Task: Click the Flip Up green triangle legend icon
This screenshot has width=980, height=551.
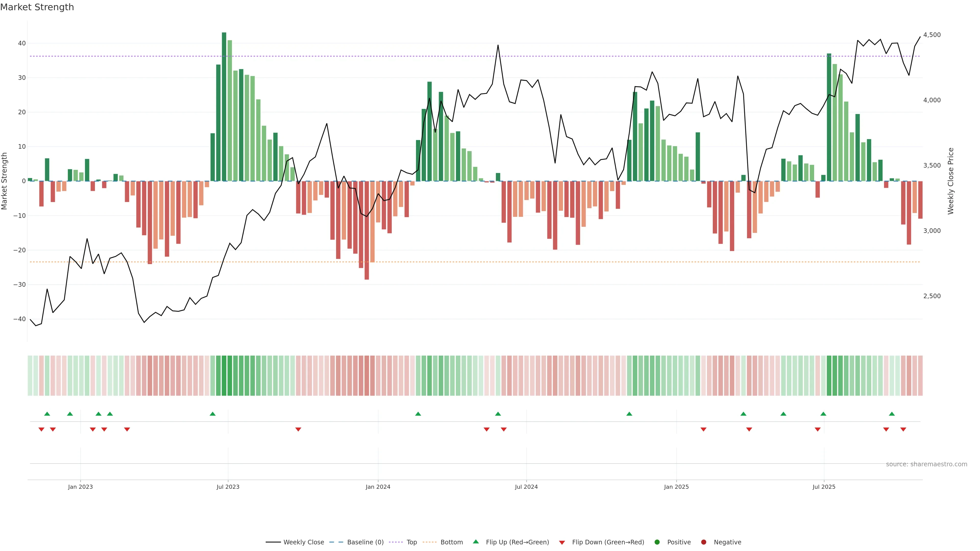Action: (x=475, y=542)
